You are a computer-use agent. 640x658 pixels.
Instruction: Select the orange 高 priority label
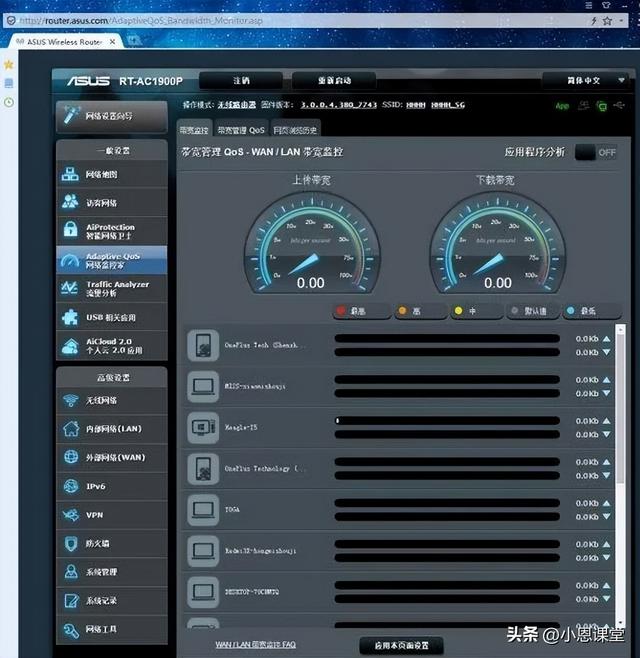tap(420, 311)
